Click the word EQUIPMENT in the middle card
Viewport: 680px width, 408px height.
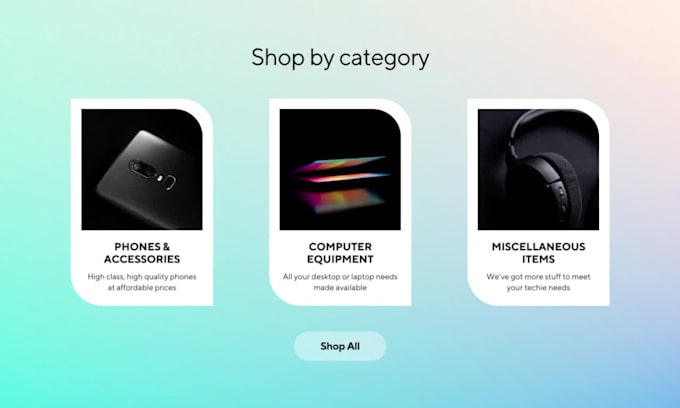tap(340, 259)
